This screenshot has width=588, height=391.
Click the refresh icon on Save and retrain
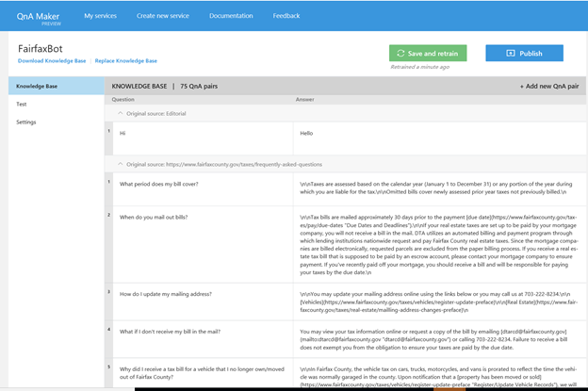click(400, 54)
